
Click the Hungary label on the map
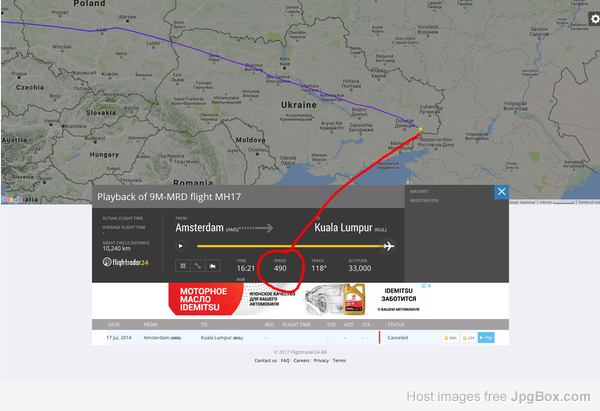pos(104,155)
